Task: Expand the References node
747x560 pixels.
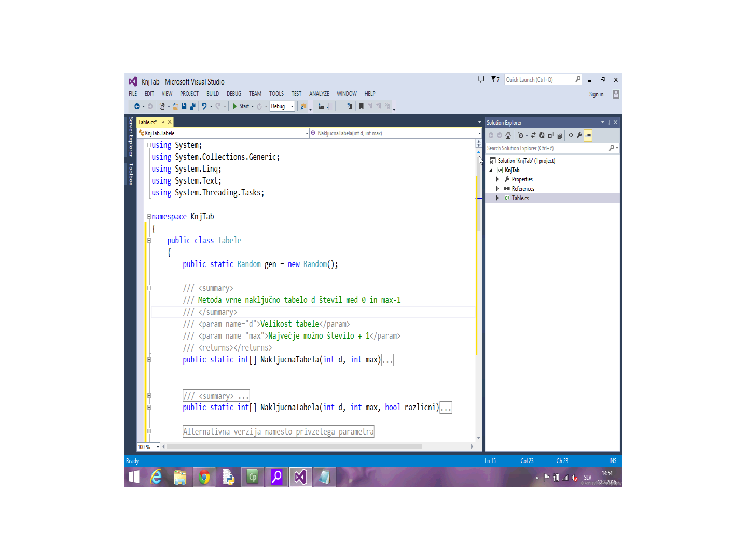Action: (497, 189)
